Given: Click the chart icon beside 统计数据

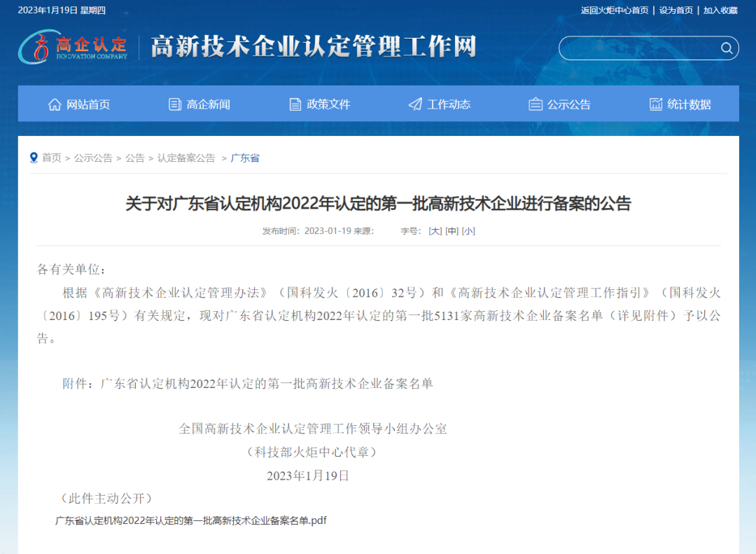Looking at the screenshot, I should coord(656,104).
